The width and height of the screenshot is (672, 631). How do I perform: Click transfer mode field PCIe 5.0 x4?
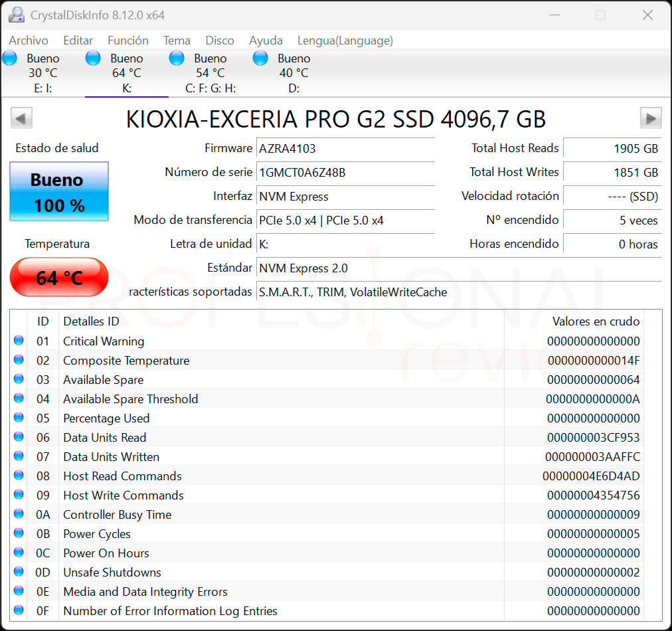pos(345,221)
